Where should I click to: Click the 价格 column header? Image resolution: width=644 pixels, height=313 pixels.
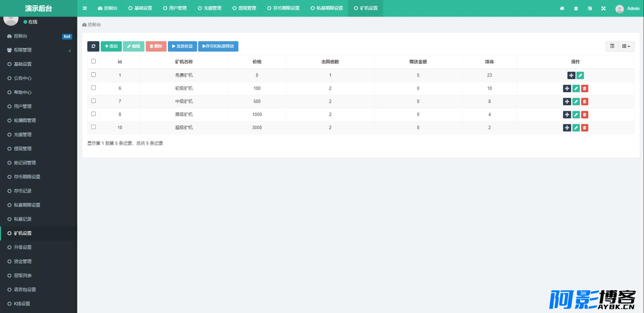click(x=257, y=62)
